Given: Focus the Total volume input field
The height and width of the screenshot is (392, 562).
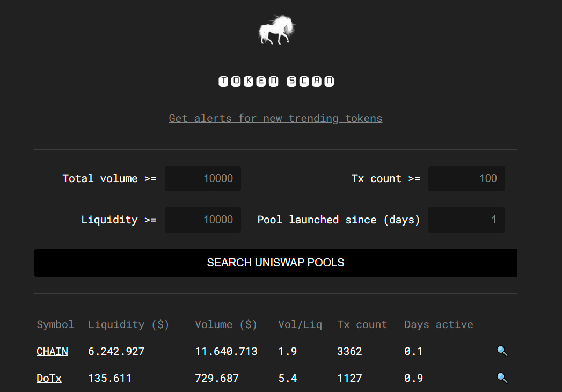Looking at the screenshot, I should (x=203, y=178).
